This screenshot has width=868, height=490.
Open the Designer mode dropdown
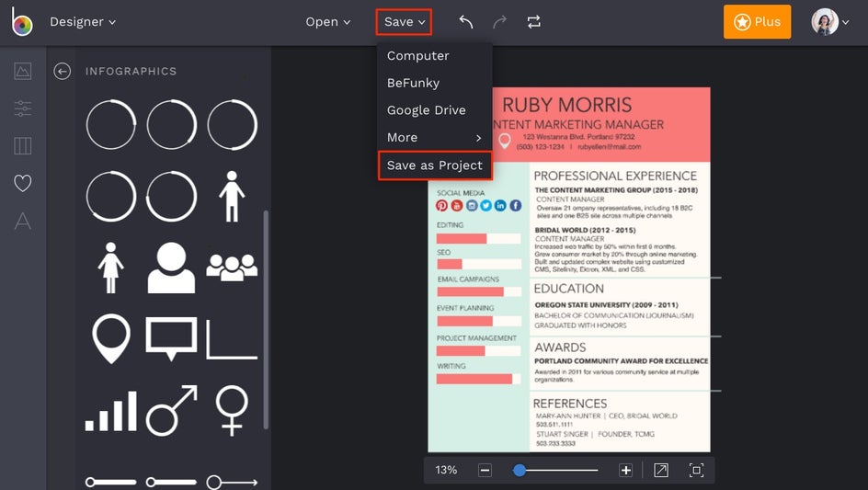pos(83,21)
